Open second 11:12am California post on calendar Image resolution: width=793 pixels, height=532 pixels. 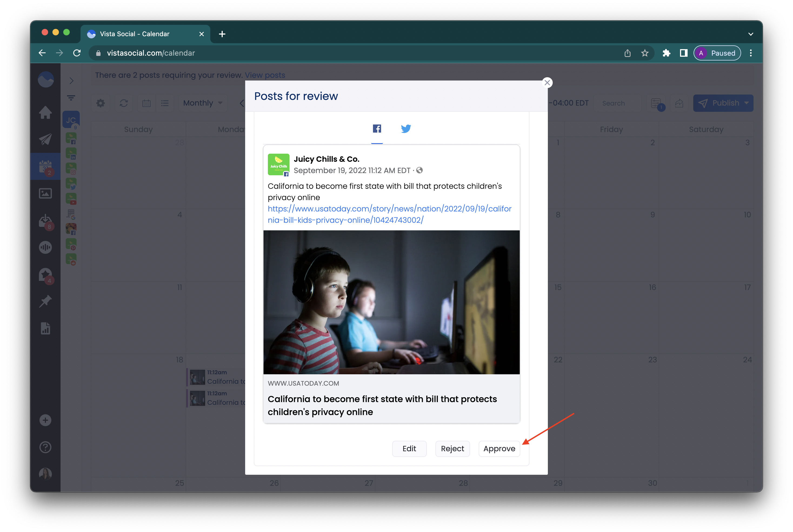216,398
